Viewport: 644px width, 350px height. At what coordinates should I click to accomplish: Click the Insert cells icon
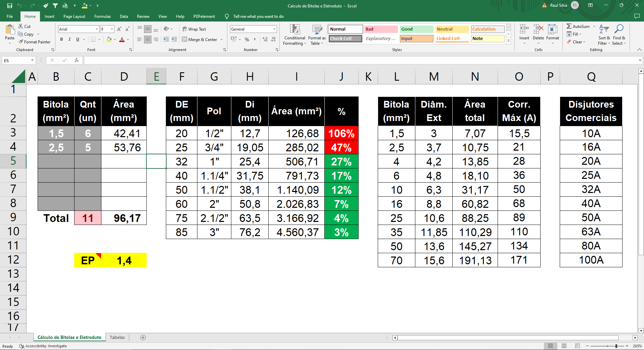pyautogui.click(x=524, y=30)
